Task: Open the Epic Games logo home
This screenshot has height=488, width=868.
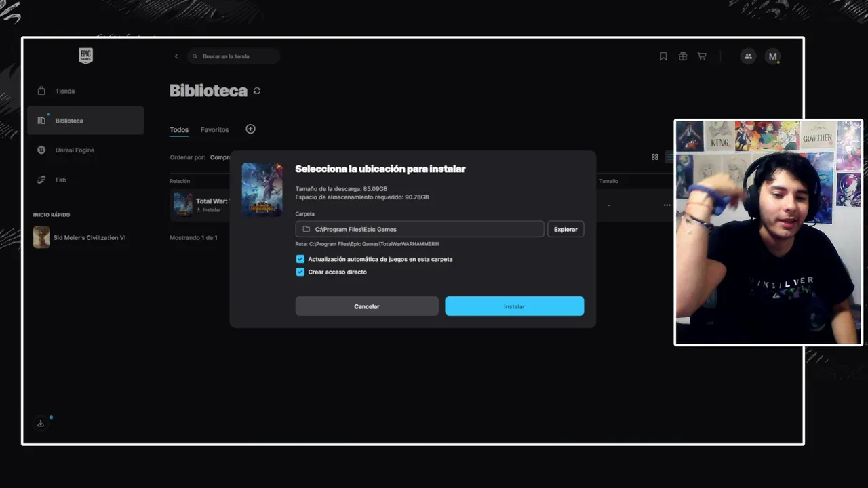Action: pos(85,56)
